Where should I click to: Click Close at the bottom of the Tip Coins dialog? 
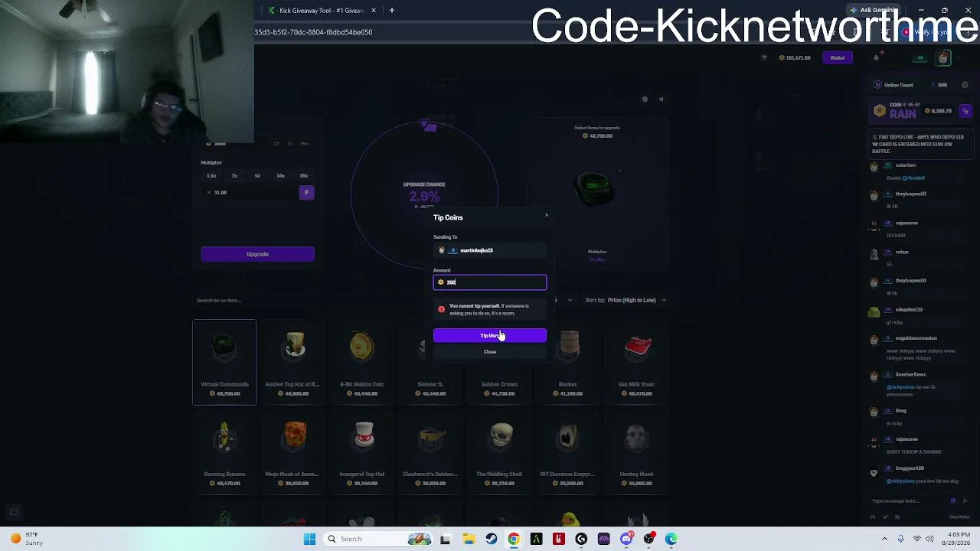[490, 352]
